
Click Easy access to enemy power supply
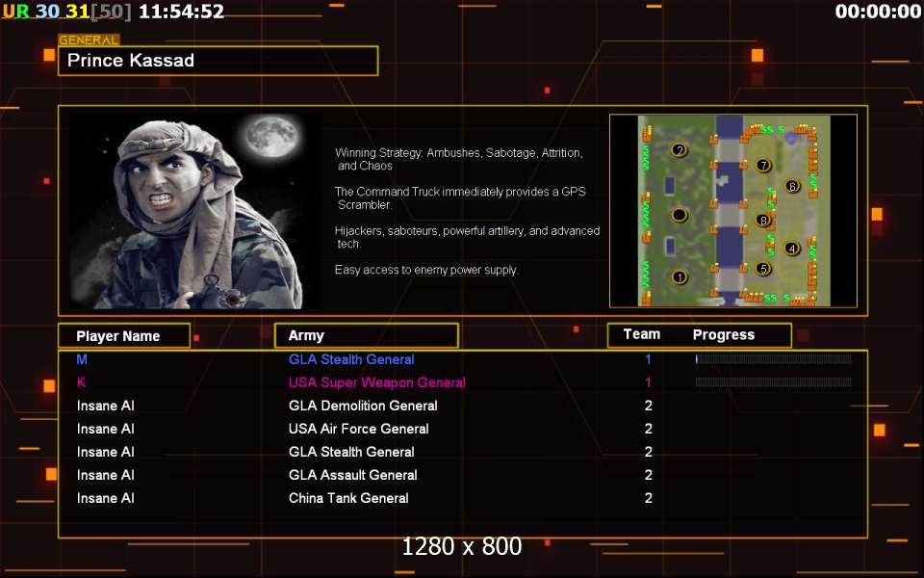[x=426, y=270]
